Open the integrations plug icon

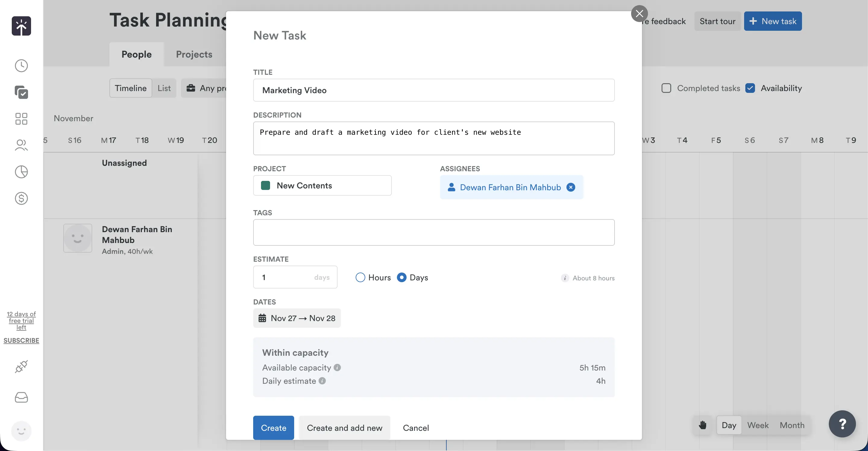(21, 366)
